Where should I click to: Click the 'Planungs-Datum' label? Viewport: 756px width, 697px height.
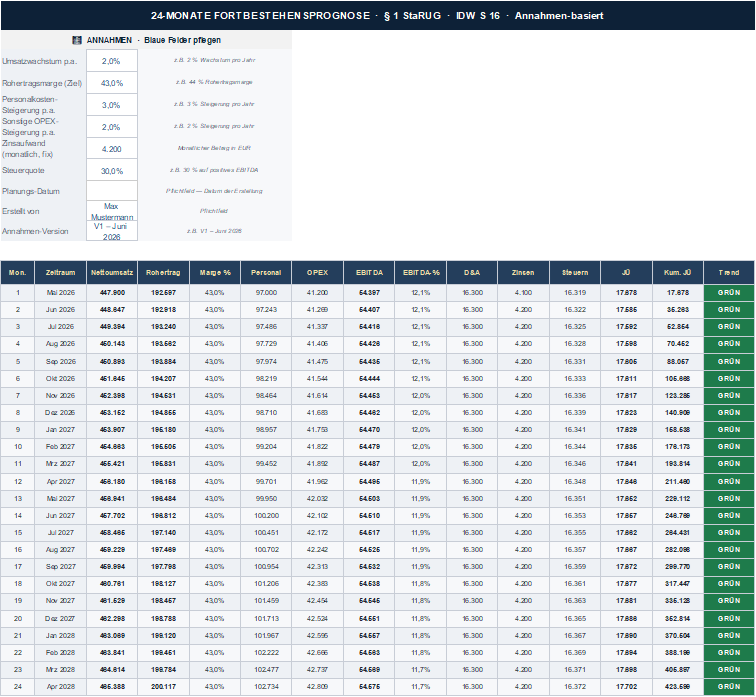click(31, 191)
